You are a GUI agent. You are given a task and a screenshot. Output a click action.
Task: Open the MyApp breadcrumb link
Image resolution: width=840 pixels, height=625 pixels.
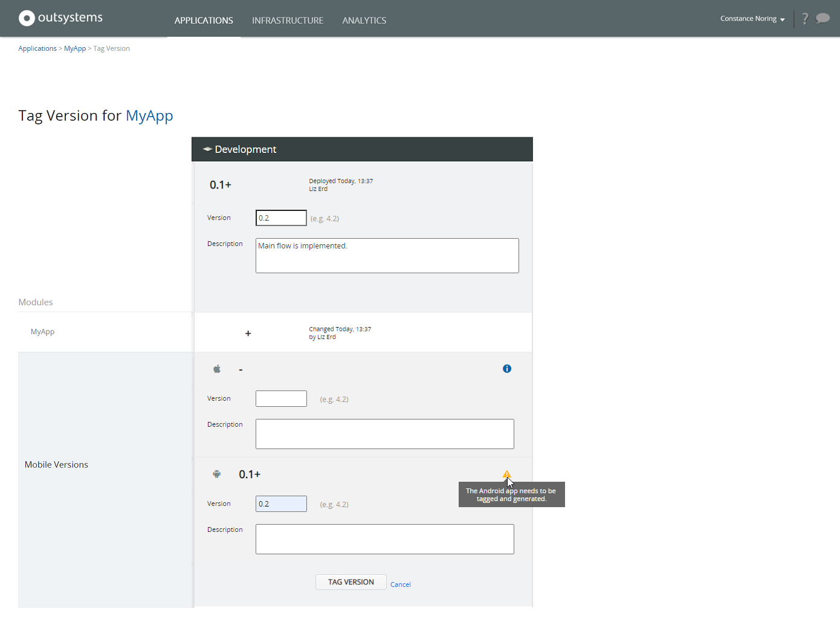click(x=75, y=48)
